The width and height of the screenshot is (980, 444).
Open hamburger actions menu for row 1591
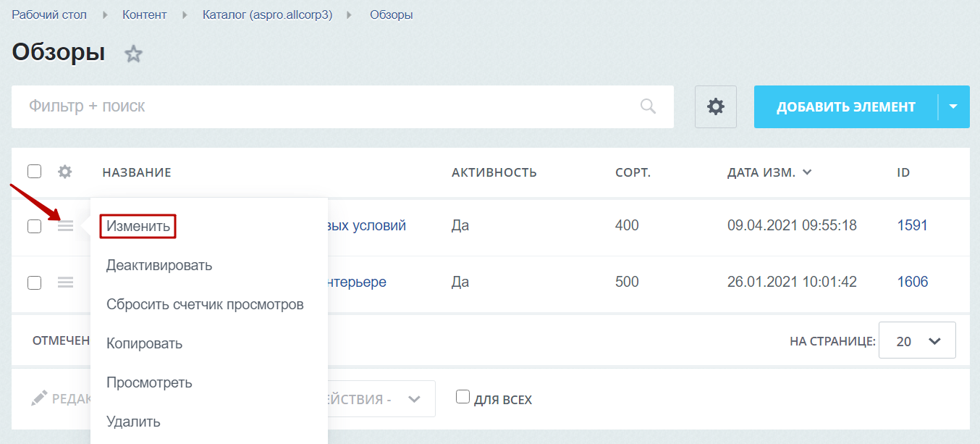[x=65, y=226]
